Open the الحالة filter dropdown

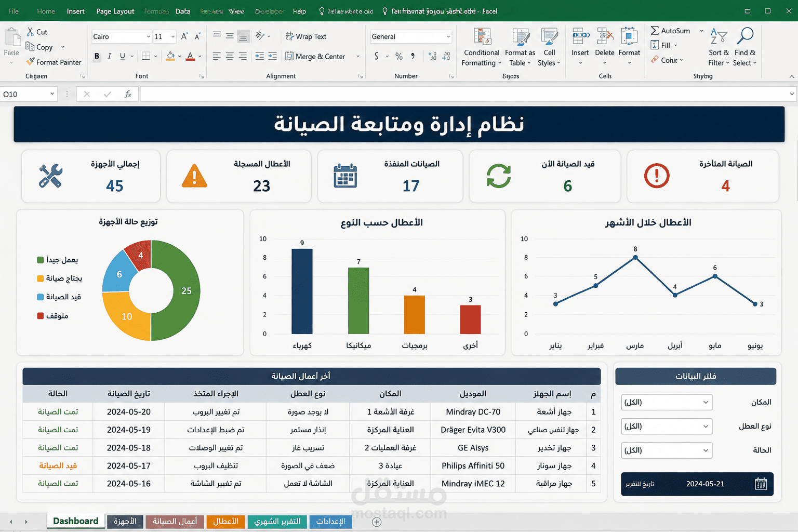(667, 450)
